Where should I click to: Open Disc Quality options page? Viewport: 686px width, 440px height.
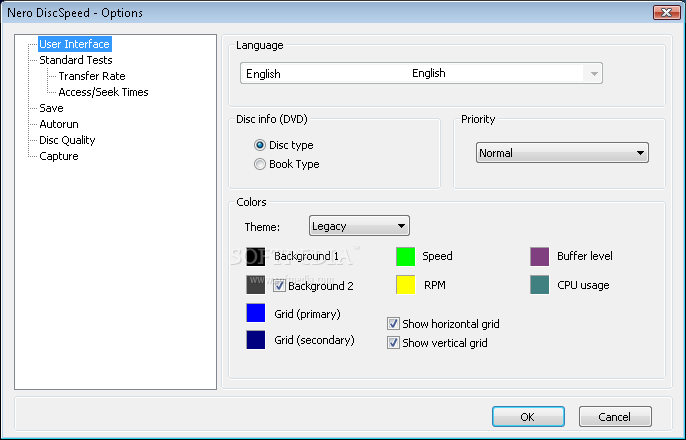point(67,140)
